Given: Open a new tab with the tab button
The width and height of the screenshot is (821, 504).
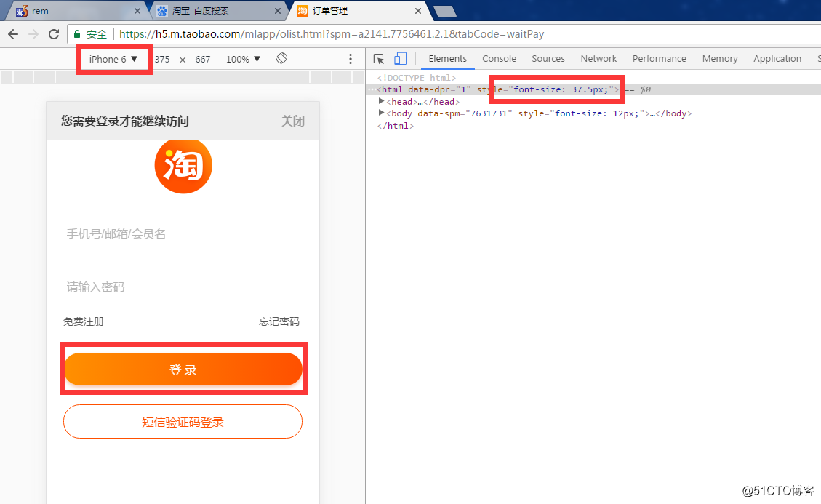Looking at the screenshot, I should tap(445, 11).
